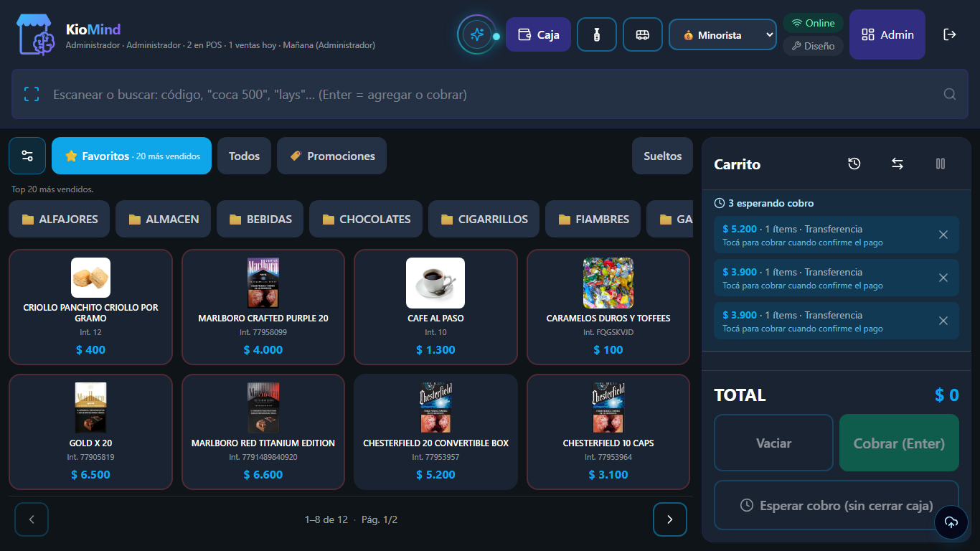Click the magnifier icon in search bar

pyautogui.click(x=950, y=94)
